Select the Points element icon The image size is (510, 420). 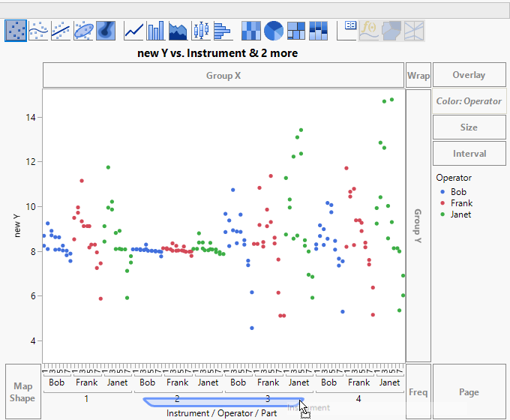tap(16, 30)
